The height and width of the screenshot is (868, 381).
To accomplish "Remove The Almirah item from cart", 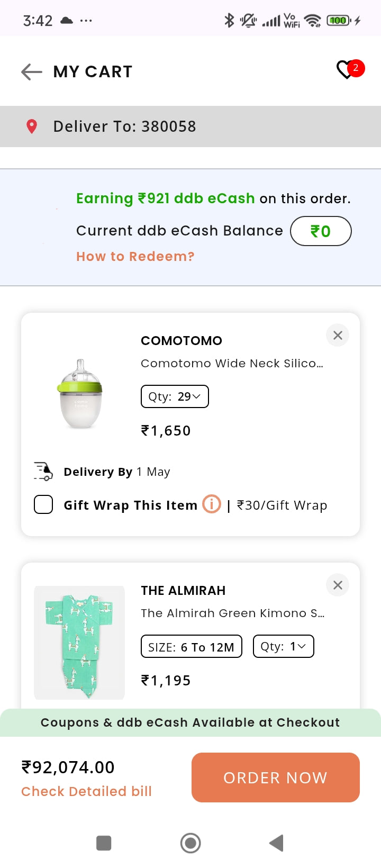I will click(x=338, y=585).
